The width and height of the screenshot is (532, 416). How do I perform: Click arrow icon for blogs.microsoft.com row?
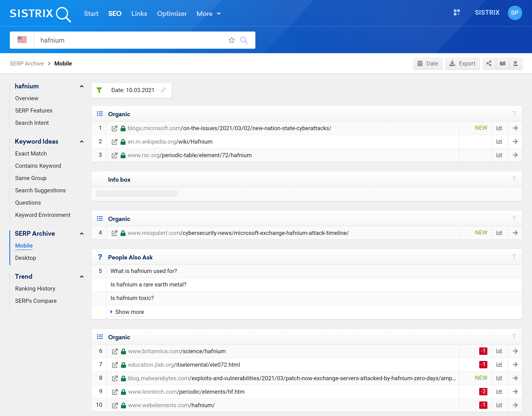pos(515,128)
